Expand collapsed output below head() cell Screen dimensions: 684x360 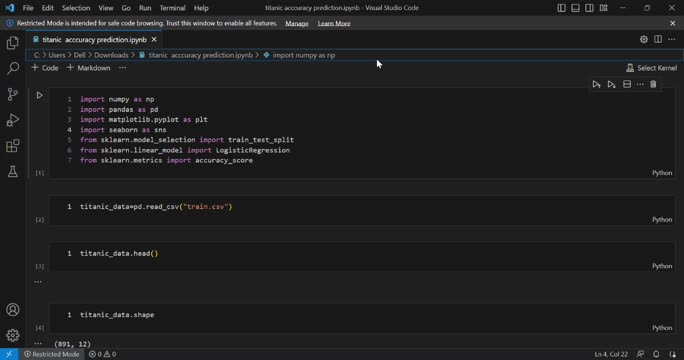[x=38, y=281]
